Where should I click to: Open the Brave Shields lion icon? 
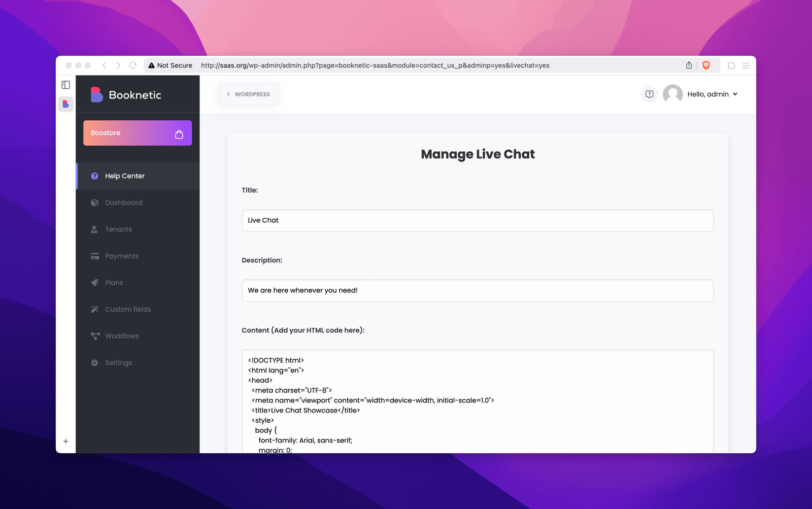[x=706, y=65]
